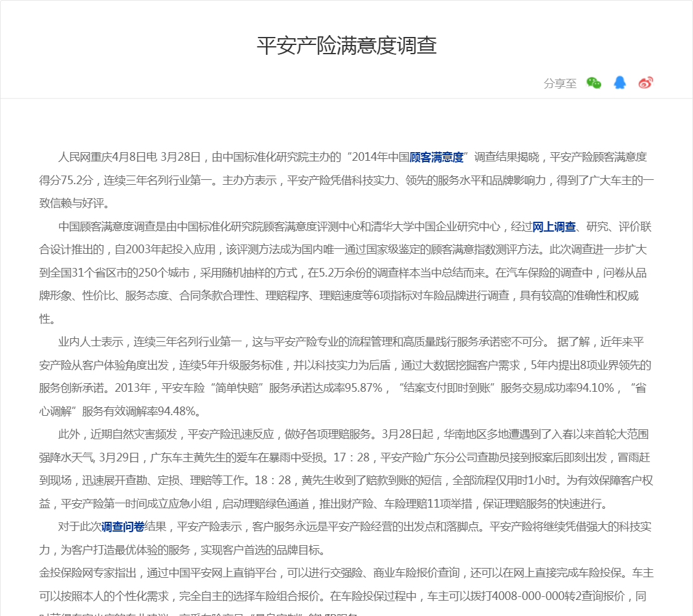Screen dimensions: 693x616
Task: Click the time 17：28 in the article
Action: click(x=351, y=457)
